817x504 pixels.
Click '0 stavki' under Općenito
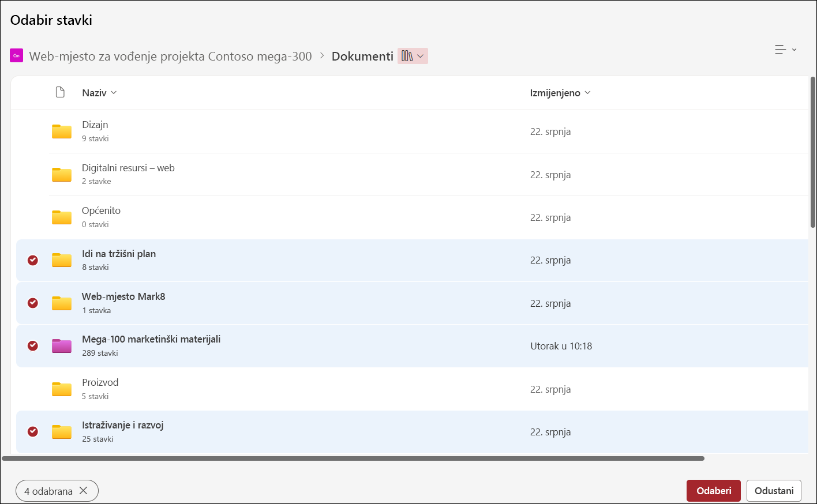pyautogui.click(x=95, y=224)
